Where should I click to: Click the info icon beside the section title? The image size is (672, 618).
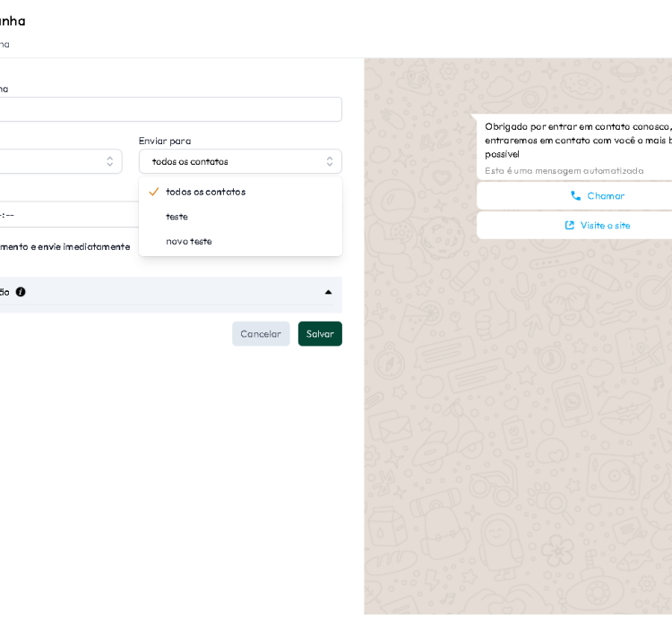pyautogui.click(x=21, y=292)
